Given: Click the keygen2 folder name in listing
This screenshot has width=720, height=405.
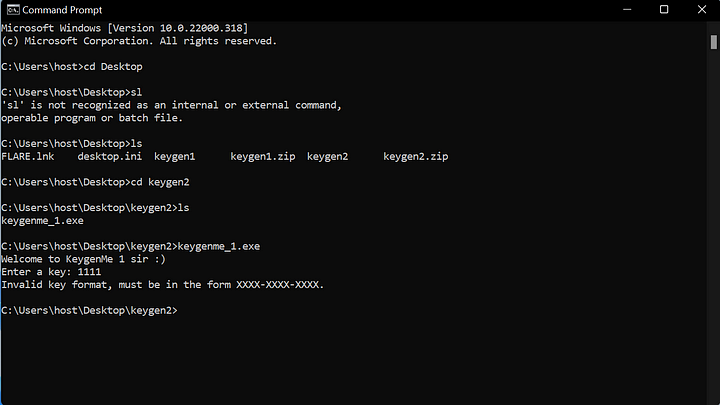Looking at the screenshot, I should tap(327, 157).
